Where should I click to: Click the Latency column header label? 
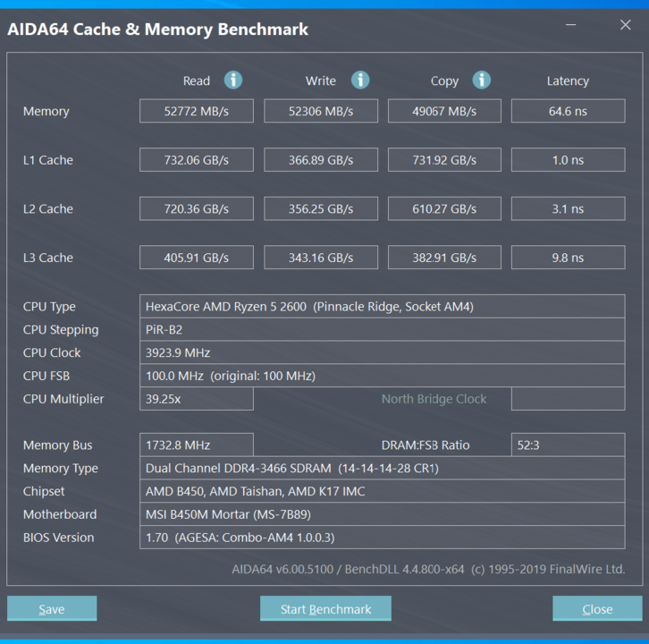[568, 81]
